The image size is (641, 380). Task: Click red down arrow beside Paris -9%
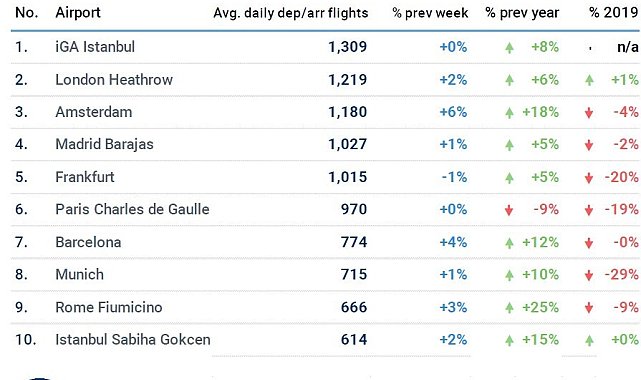point(509,210)
